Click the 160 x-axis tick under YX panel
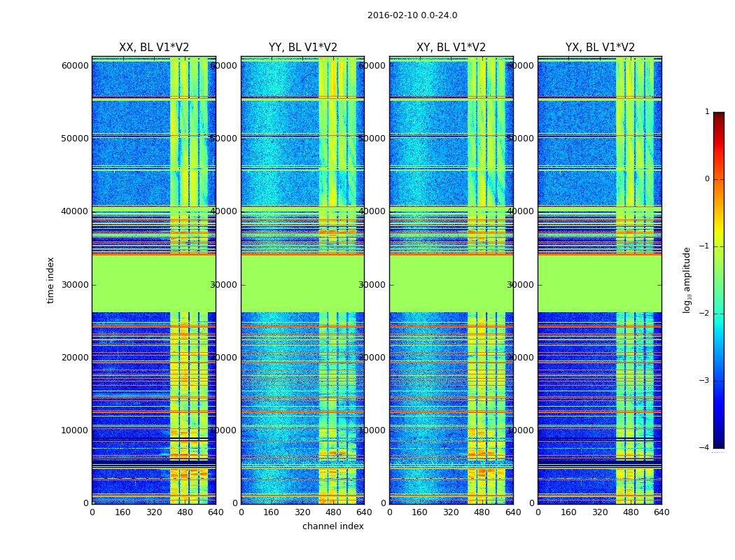The image size is (735, 560). [569, 512]
